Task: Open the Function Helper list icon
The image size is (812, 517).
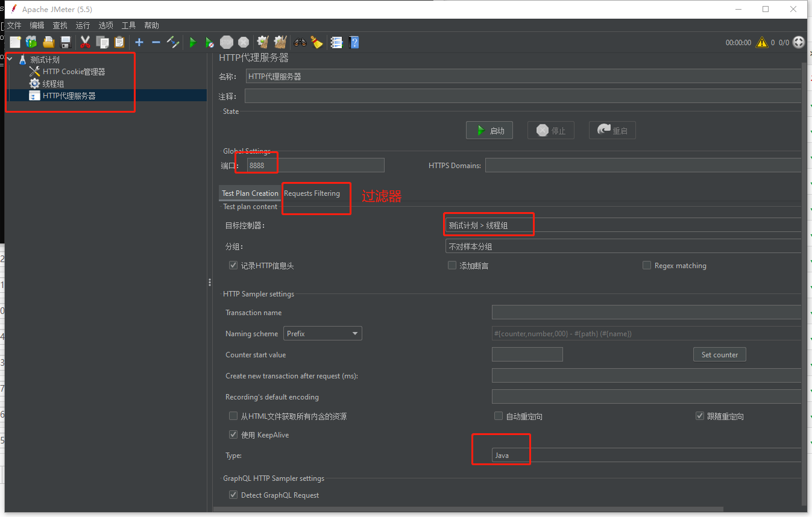Action: coord(336,42)
